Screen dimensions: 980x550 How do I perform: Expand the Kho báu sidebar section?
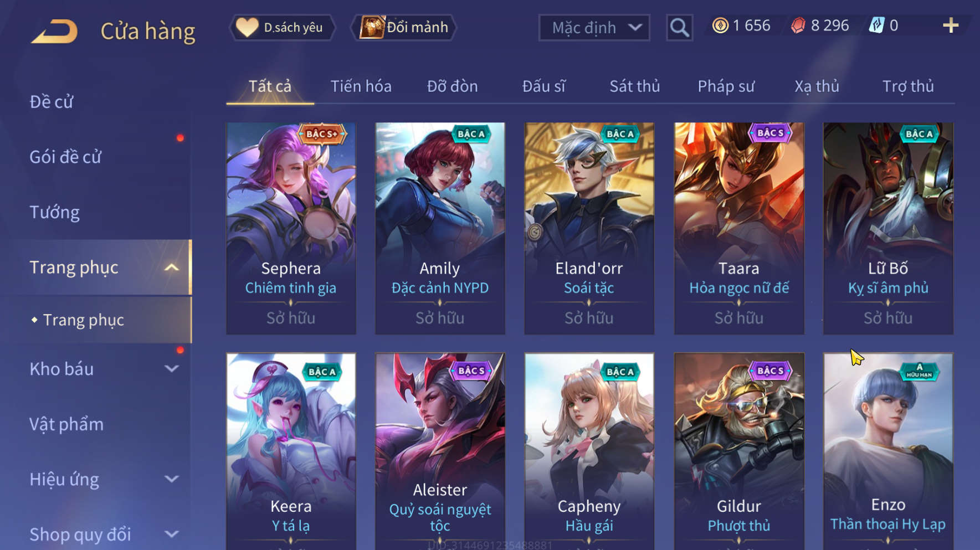point(172,369)
